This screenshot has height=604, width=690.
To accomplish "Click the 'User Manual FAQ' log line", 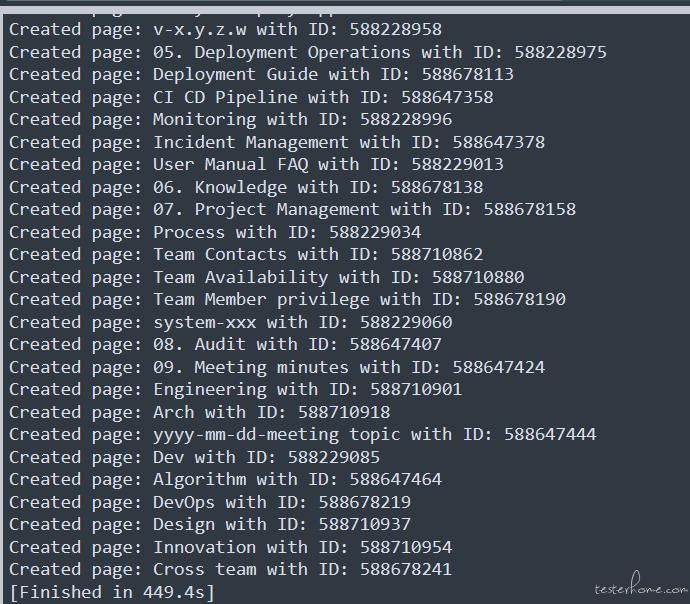I will coord(256,165).
